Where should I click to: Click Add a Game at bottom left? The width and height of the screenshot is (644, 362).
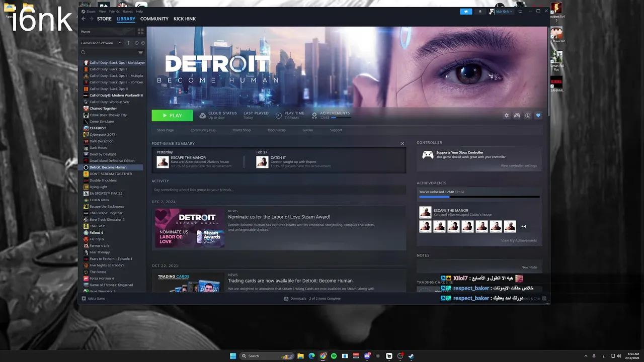pos(94,299)
